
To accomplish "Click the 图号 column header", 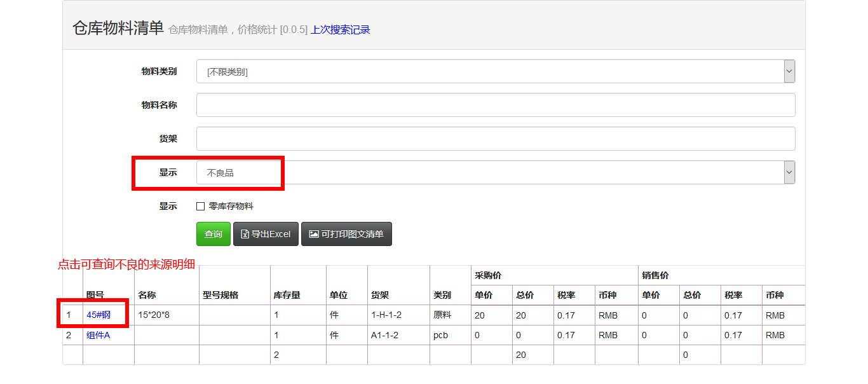I will point(95,295).
